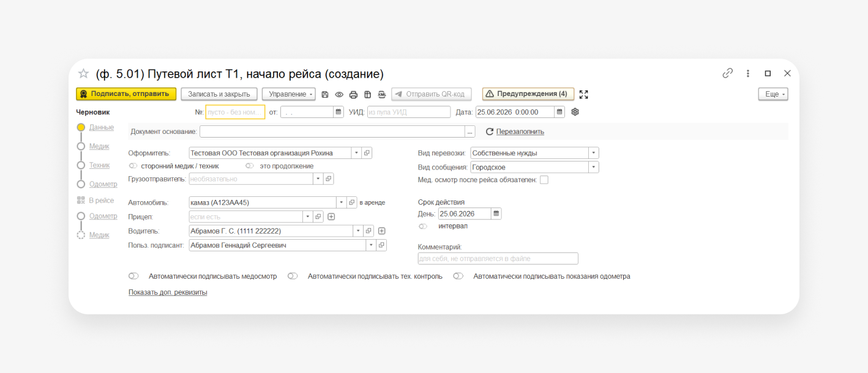Go to the Данные stage

pos(101,127)
